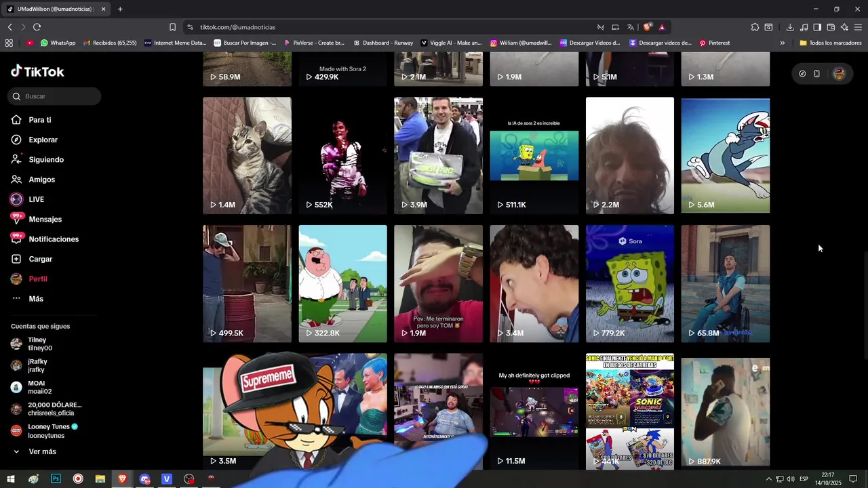Open the media playlist music icon

pos(804,27)
